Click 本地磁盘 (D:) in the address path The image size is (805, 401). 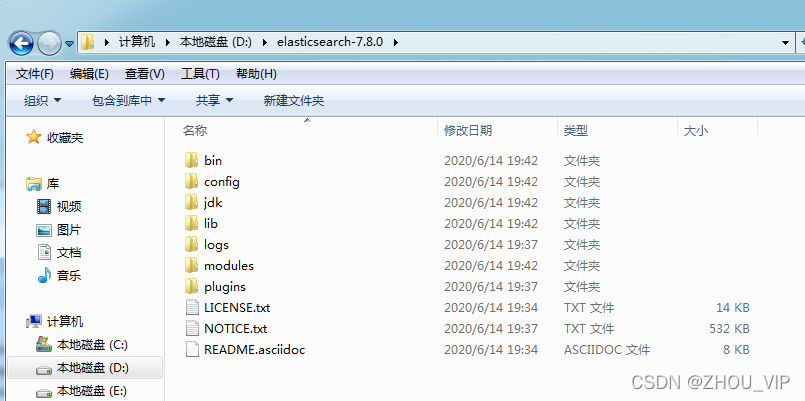(x=216, y=42)
